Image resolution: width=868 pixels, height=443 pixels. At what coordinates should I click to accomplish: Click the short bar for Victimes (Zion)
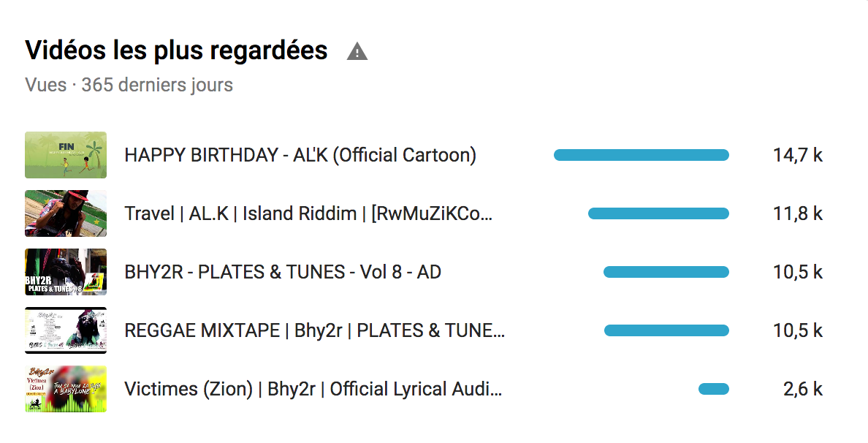[x=713, y=389]
